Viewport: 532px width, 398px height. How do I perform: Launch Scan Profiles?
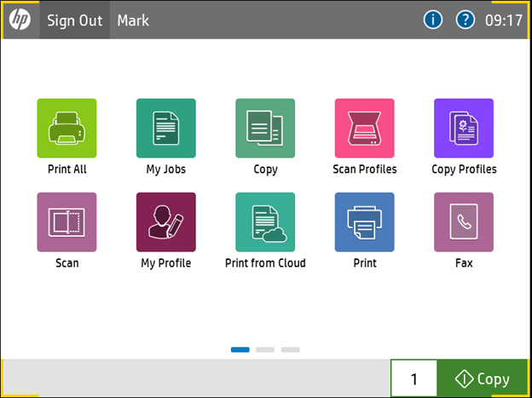[364, 129]
